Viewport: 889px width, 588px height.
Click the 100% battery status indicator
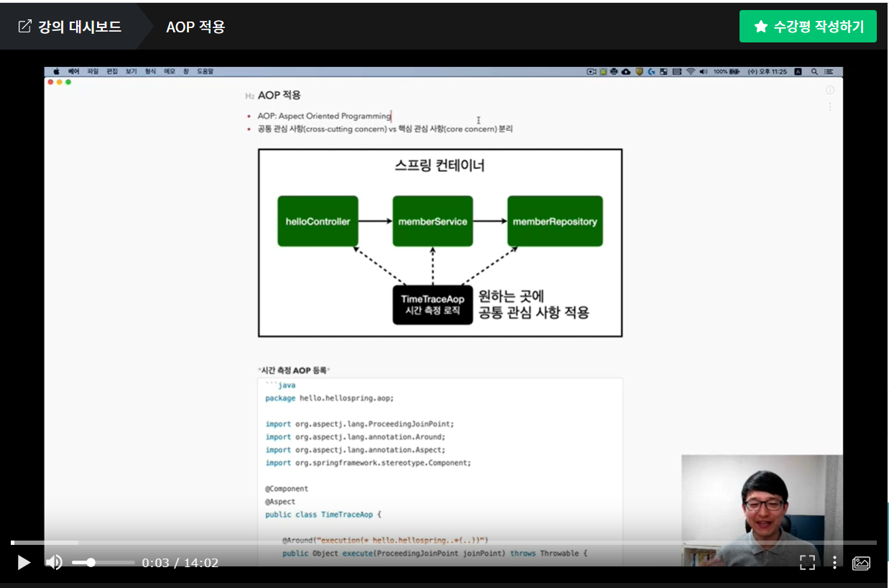726,72
